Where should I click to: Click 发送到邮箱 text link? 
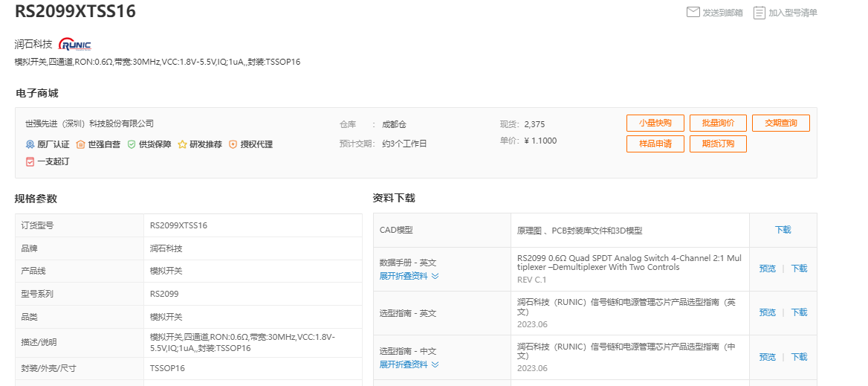[722, 13]
